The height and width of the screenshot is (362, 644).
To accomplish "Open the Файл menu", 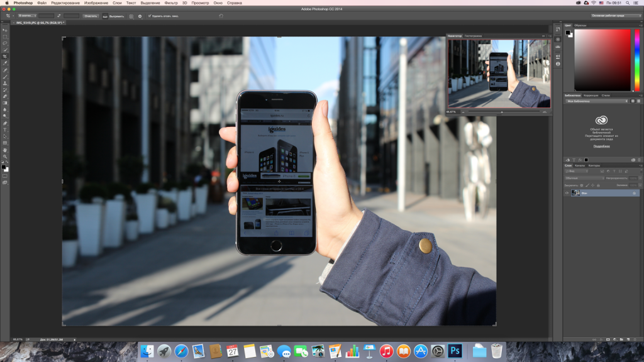I will coord(42,3).
